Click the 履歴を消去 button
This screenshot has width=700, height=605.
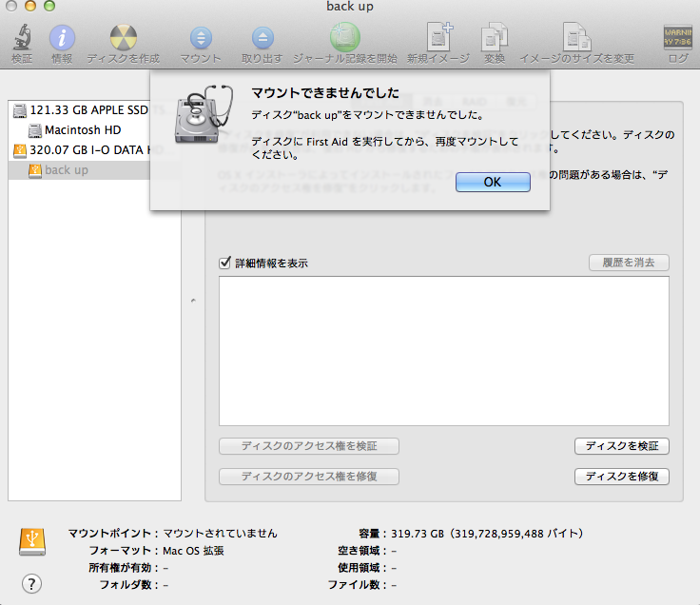point(629,263)
